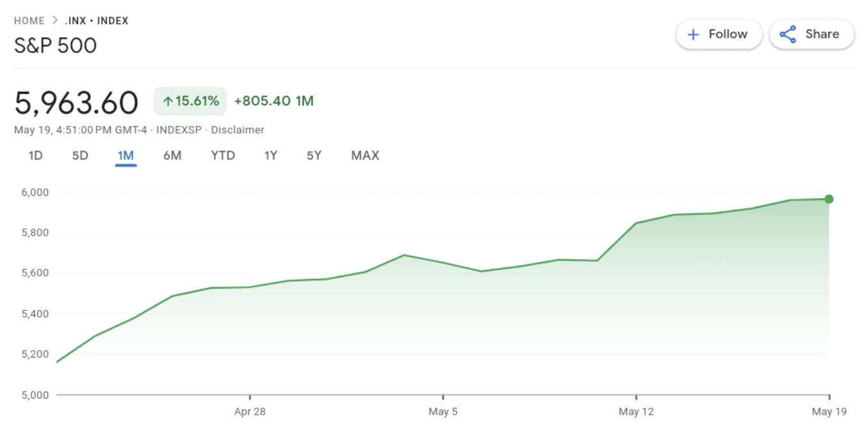Viewport: 868px width, 430px height.
Task: Click the up arrow in percent badge
Action: (x=168, y=101)
